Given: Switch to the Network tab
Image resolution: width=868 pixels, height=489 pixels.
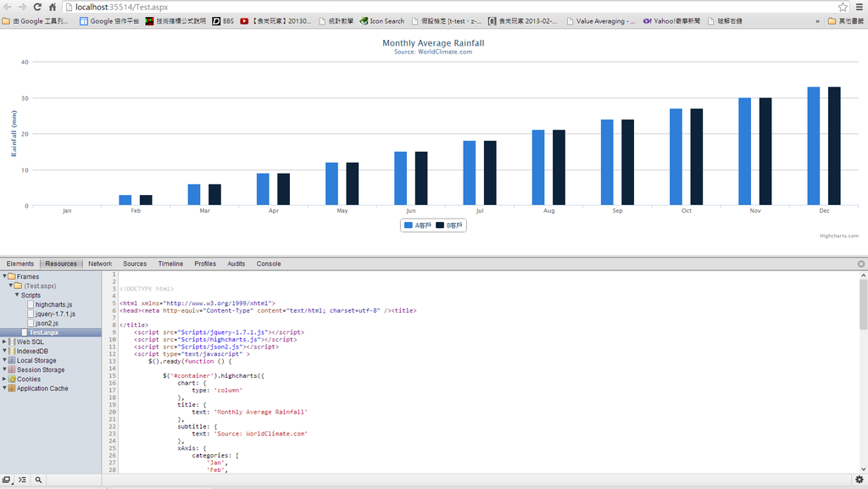Looking at the screenshot, I should tap(100, 264).
